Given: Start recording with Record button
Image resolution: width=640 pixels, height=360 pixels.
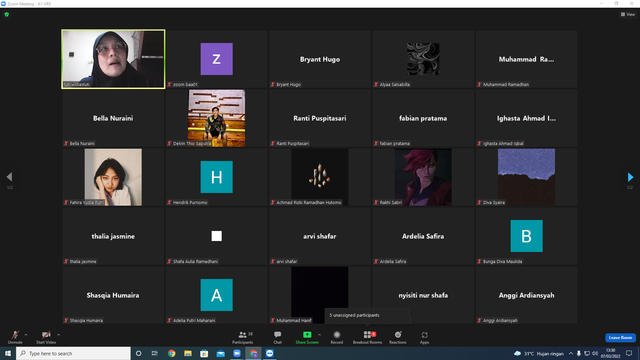Looking at the screenshot, I should point(337,337).
